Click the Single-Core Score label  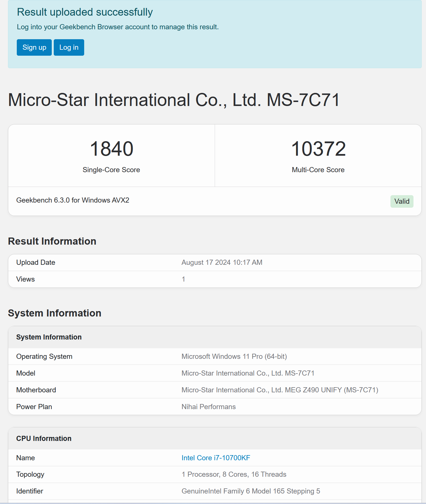pos(111,170)
